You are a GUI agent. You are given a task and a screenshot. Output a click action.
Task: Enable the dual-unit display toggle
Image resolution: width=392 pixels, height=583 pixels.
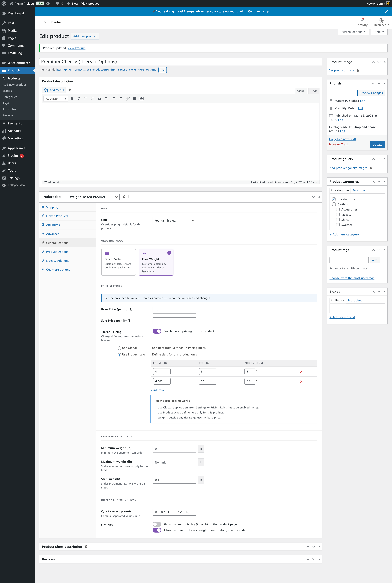click(x=157, y=524)
